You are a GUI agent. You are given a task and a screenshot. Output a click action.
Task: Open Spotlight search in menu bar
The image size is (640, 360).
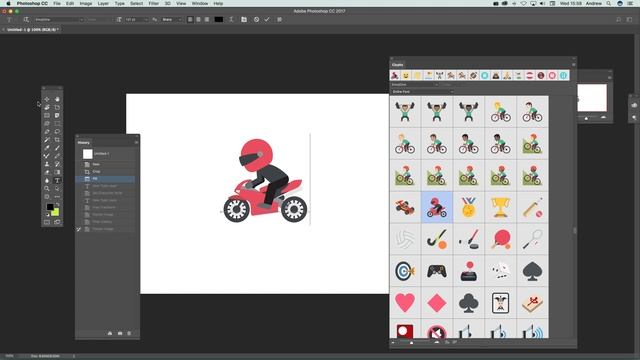tap(609, 3)
